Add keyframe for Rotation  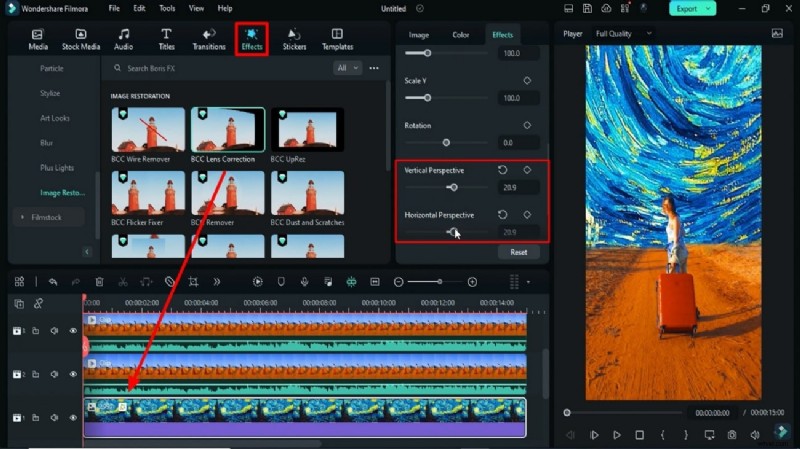point(527,125)
